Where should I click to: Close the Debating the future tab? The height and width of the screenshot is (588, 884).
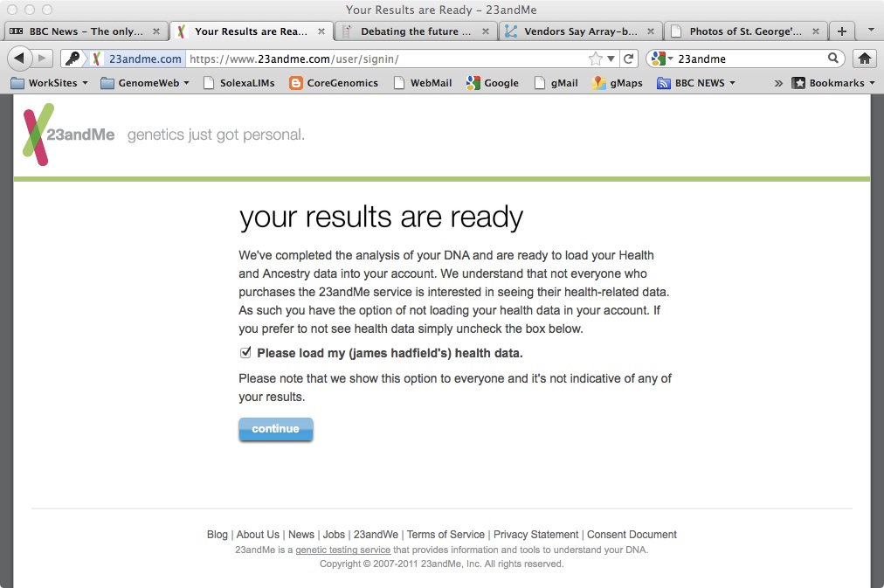coord(486,31)
